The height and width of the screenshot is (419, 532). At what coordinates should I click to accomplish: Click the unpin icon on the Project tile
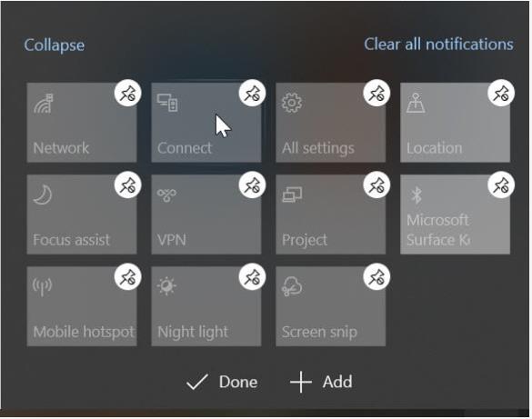(x=376, y=185)
